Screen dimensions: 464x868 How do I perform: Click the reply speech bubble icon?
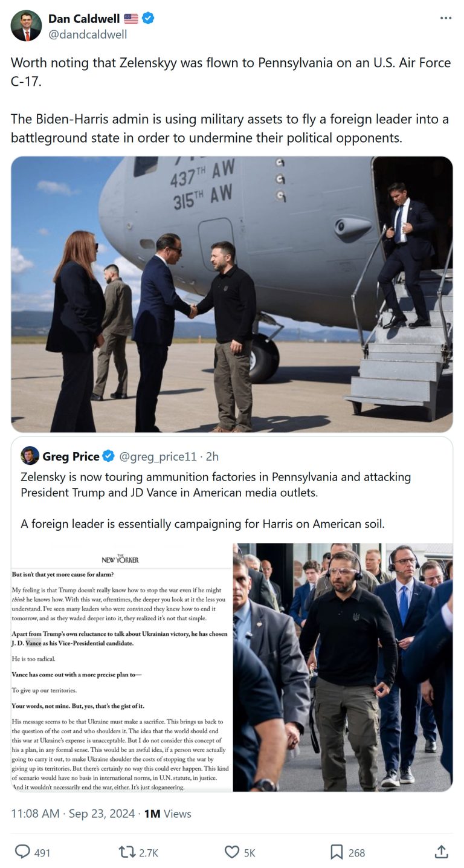tap(22, 852)
